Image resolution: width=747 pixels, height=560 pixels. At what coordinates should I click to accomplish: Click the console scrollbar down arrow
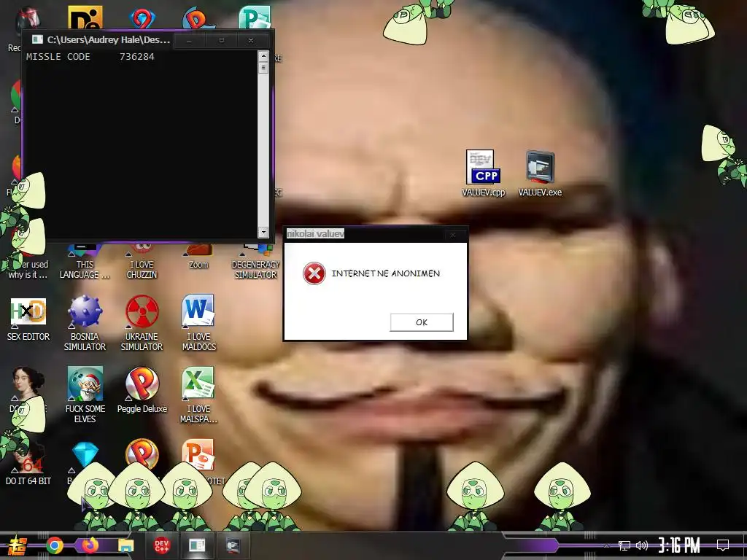pos(263,233)
